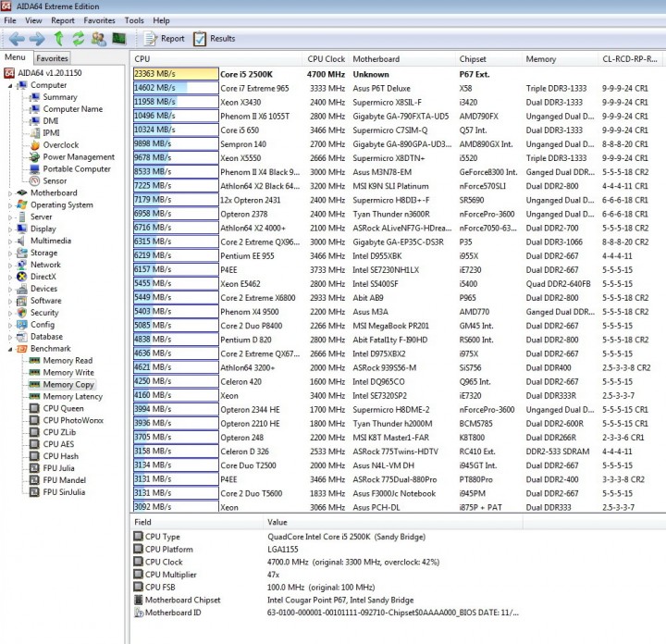Open the View menu
666x644 pixels.
point(33,20)
